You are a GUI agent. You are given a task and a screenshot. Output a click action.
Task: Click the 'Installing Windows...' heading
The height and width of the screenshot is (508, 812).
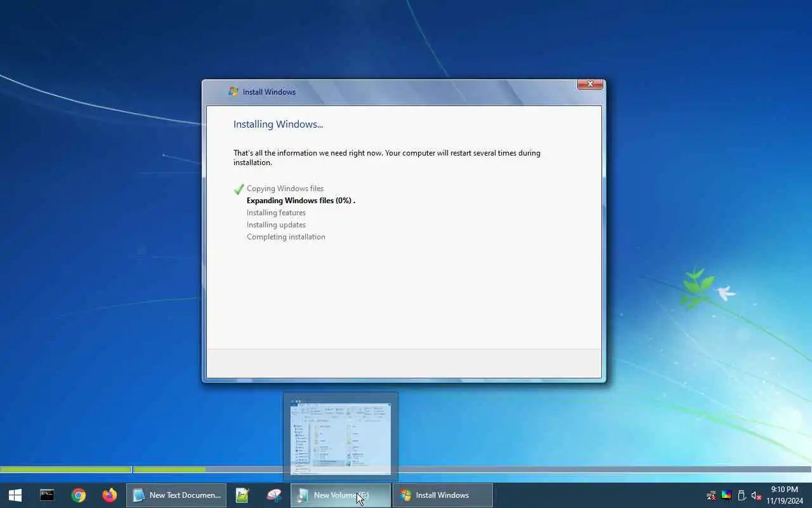point(278,124)
